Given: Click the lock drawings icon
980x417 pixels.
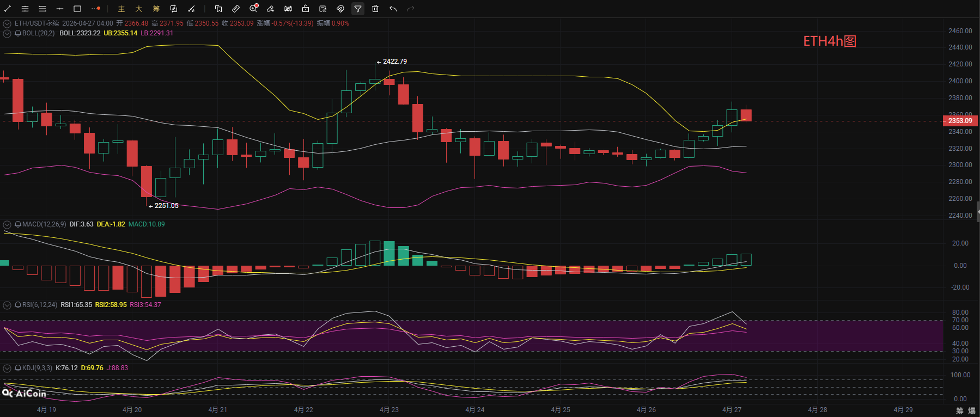Looking at the screenshot, I should tap(306, 9).
